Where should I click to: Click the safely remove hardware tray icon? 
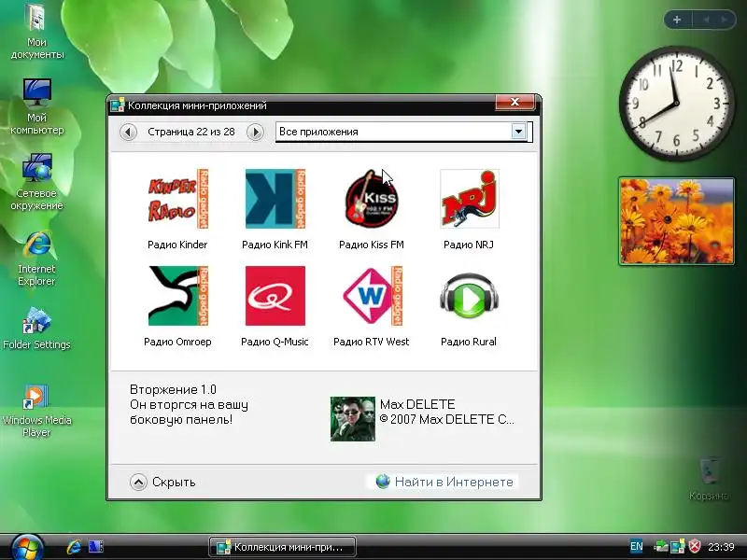click(661, 547)
